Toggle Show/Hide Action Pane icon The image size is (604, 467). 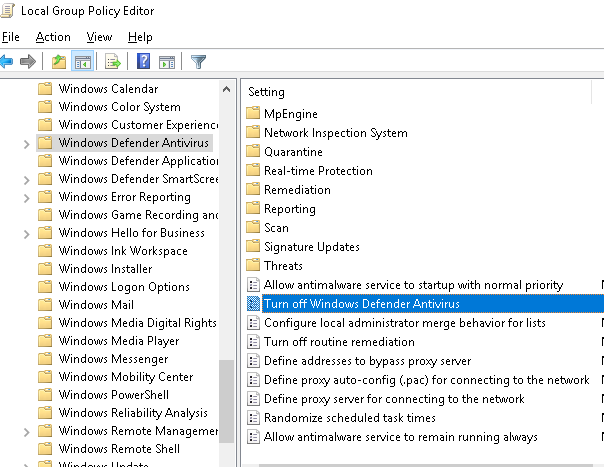click(x=167, y=62)
